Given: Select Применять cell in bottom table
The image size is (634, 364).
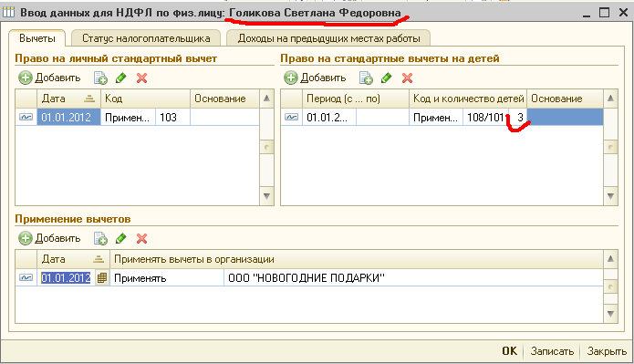Looking at the screenshot, I should (167, 278).
